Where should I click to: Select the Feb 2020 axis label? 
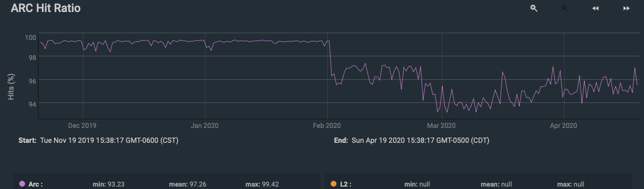click(327, 126)
